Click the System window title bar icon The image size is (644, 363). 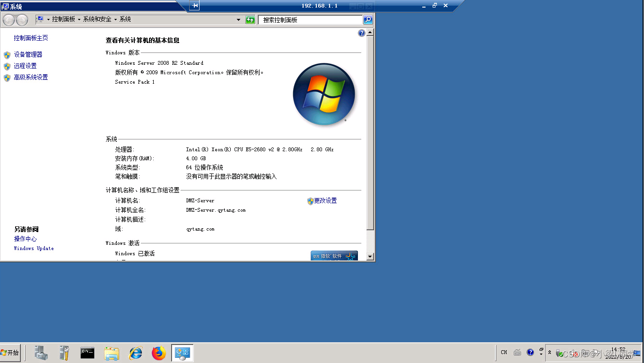(5, 6)
